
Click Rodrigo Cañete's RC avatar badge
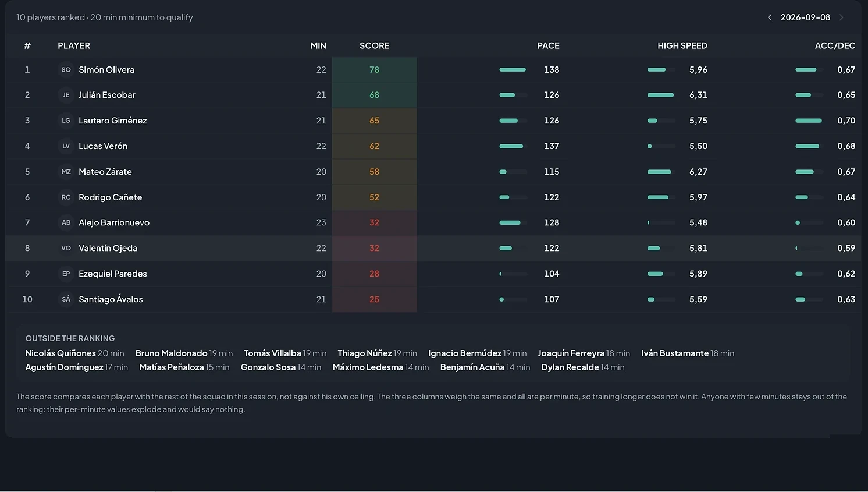click(x=66, y=197)
